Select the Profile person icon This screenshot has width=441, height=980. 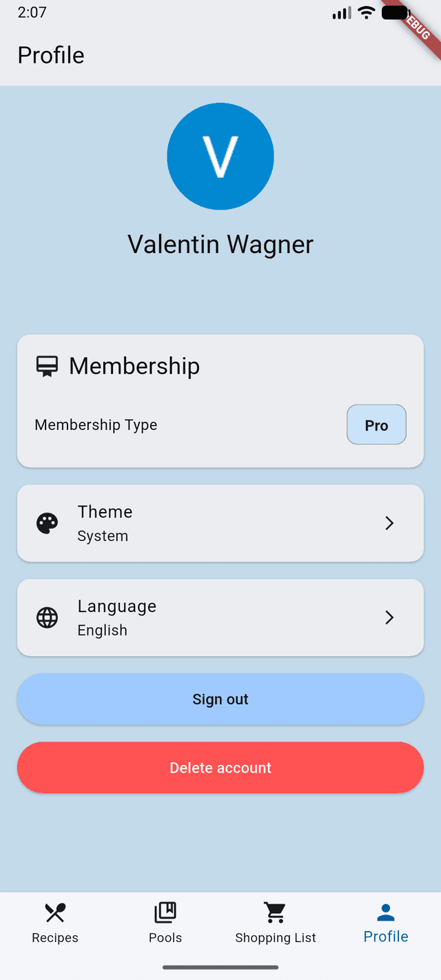point(386,912)
